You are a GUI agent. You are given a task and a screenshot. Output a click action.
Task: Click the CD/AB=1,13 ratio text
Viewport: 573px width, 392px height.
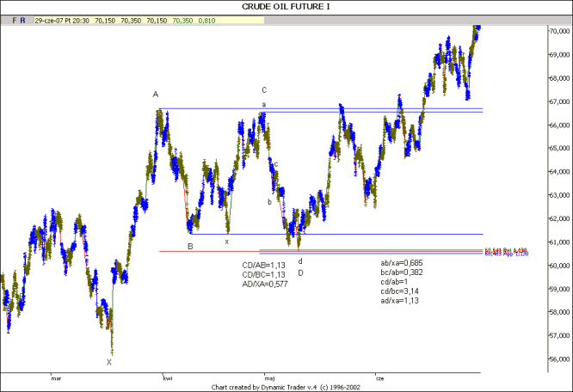point(262,265)
